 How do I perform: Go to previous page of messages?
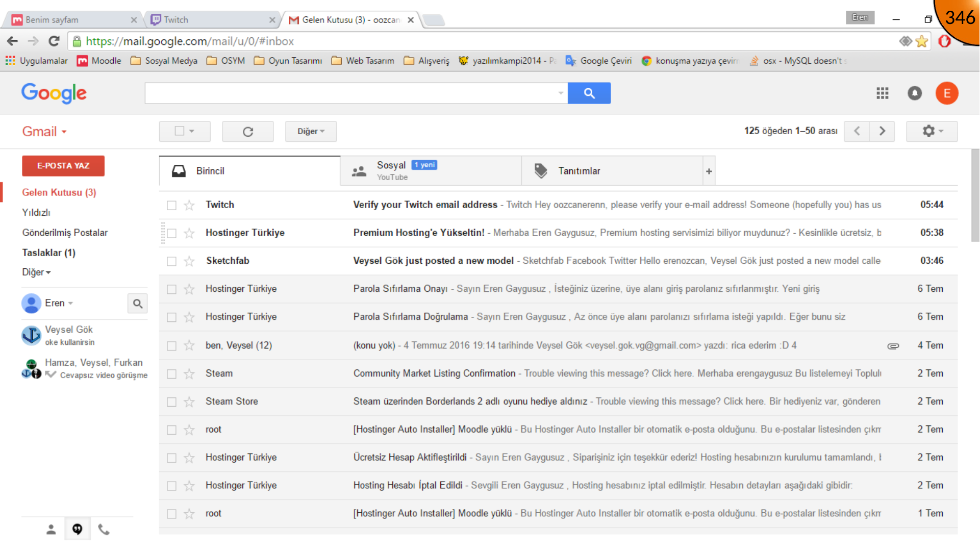[x=857, y=131]
